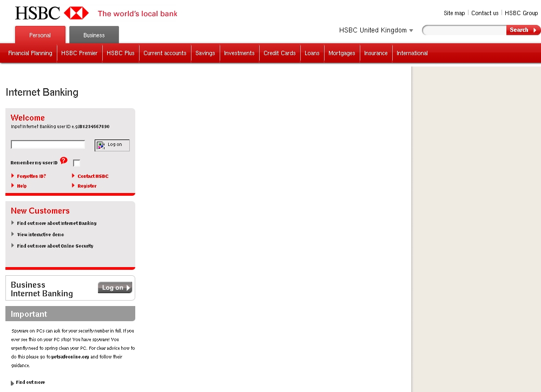Viewport: 541px width, 392px height.
Task: Open the Site map link
Action: pos(454,13)
